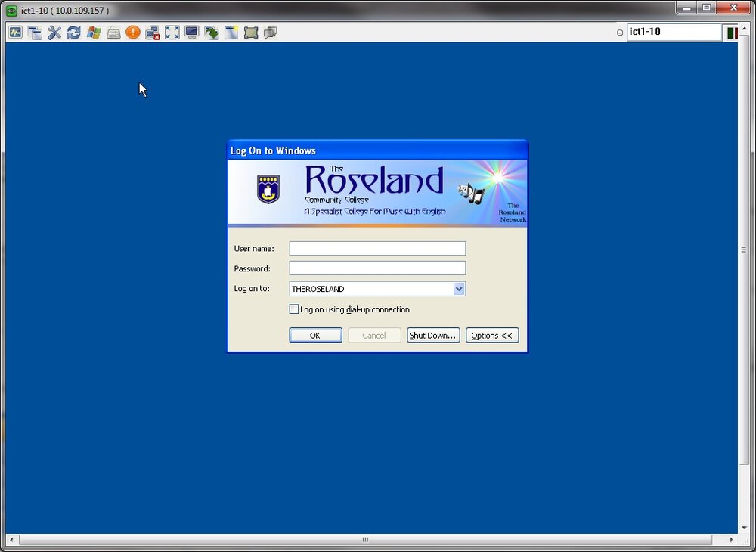
Task: Click the small status box beside ict1-10
Action: [x=620, y=33]
